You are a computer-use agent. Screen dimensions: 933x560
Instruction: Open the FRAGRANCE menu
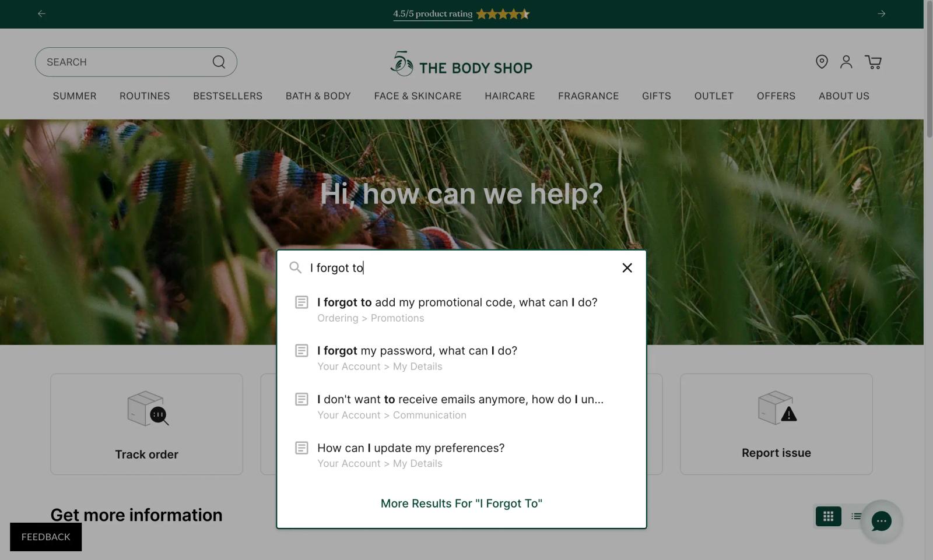coord(588,96)
